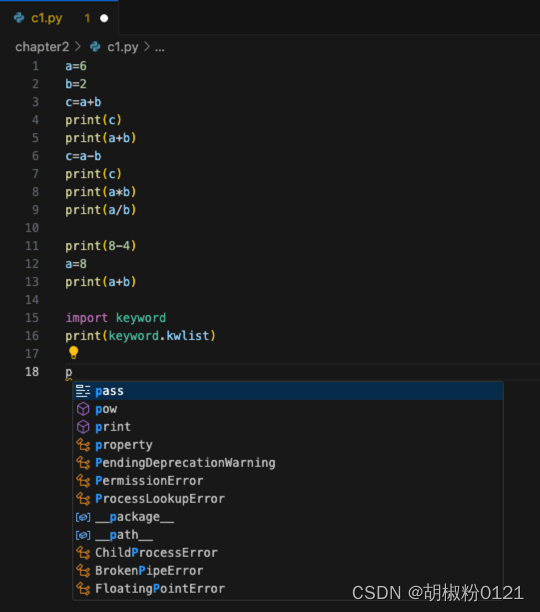Click c1.py in the breadcrumb path

point(123,47)
